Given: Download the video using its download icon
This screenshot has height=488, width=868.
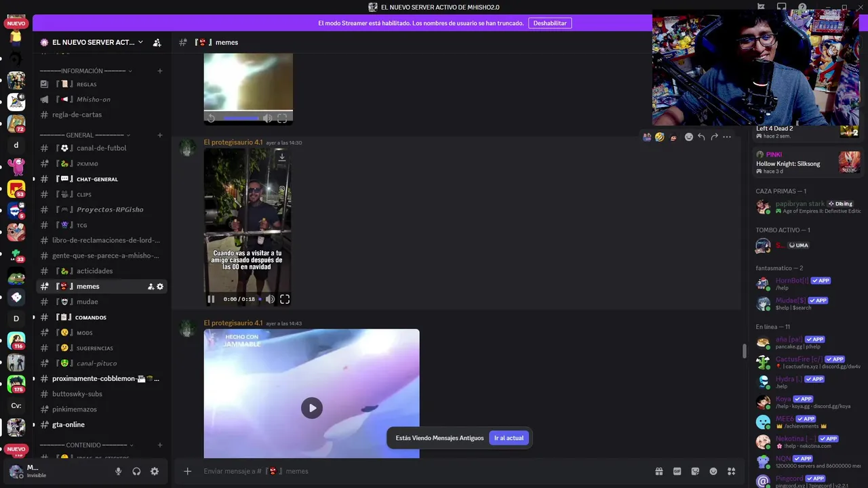Looking at the screenshot, I should [282, 157].
